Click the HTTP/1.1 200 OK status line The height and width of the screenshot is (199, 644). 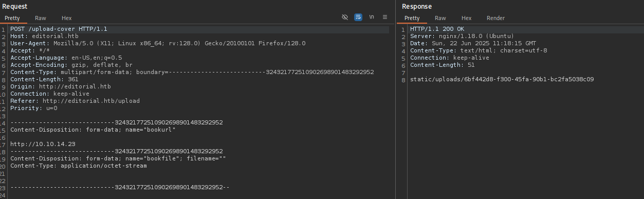pos(437,29)
